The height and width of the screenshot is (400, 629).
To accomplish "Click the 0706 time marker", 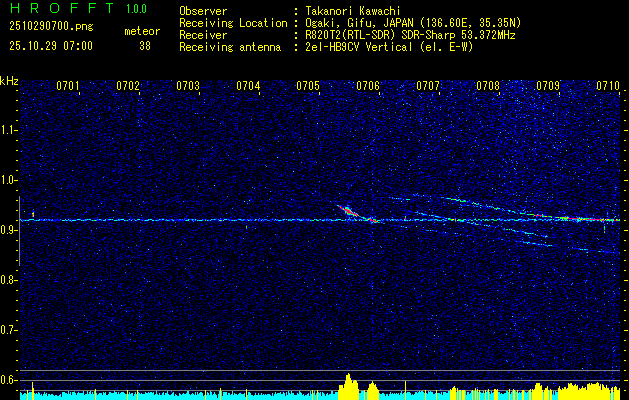I will coord(368,86).
